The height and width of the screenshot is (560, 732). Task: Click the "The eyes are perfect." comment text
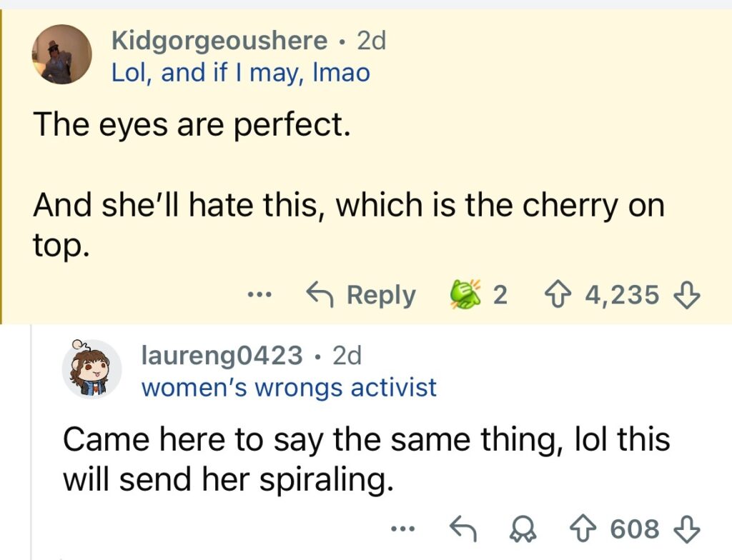click(x=192, y=125)
